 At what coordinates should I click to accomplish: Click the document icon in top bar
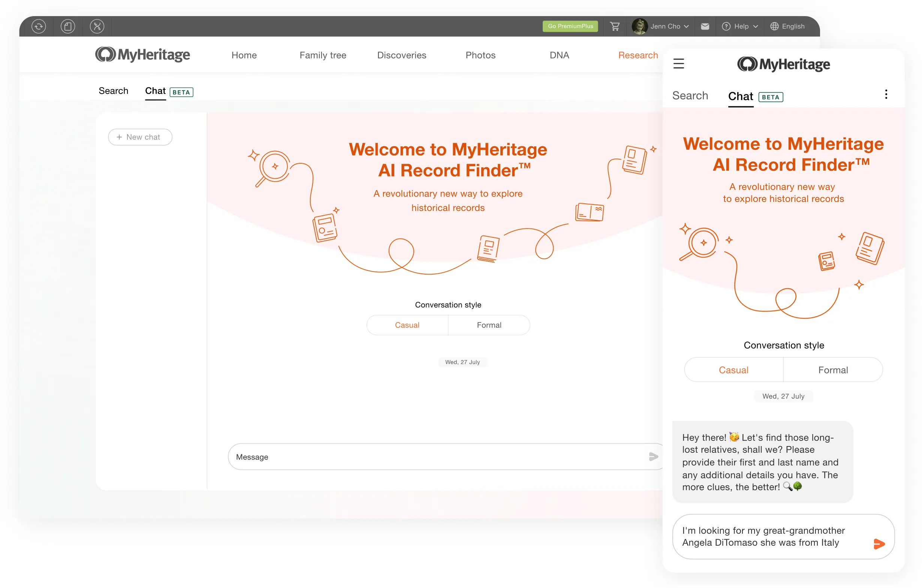pos(68,26)
